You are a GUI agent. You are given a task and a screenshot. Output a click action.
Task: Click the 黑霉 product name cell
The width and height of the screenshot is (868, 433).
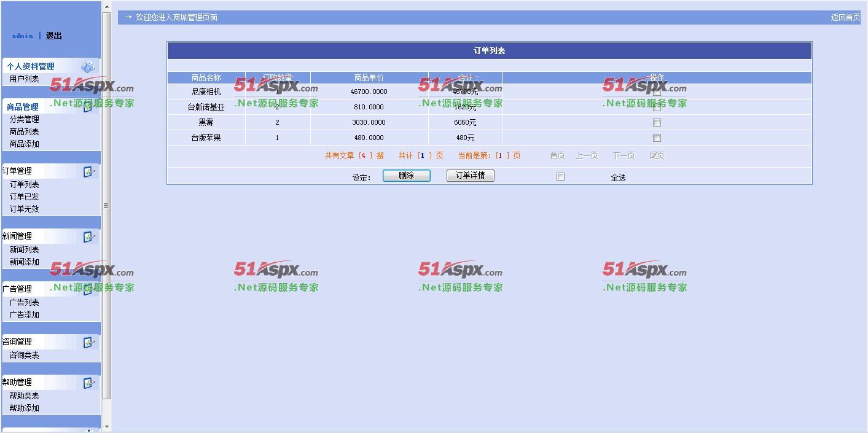pyautogui.click(x=206, y=122)
